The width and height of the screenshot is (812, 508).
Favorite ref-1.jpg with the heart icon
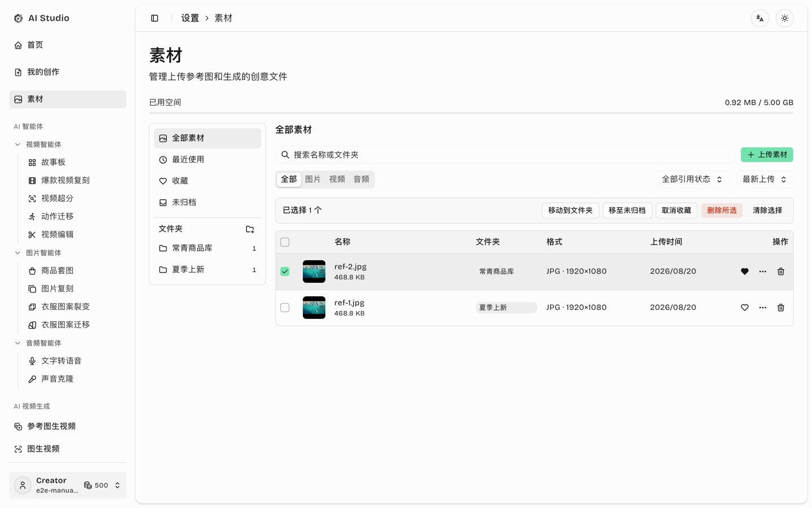[744, 308]
